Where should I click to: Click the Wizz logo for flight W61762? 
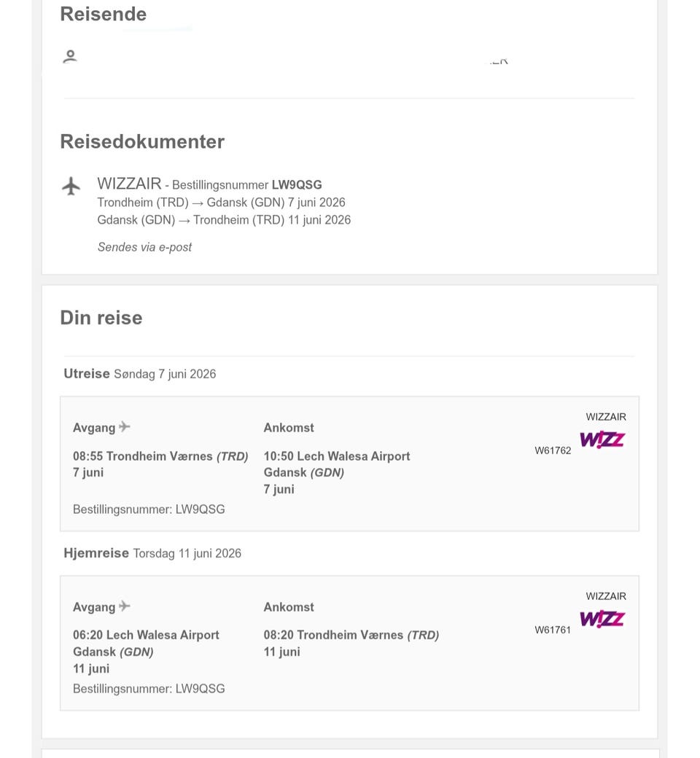pyautogui.click(x=602, y=439)
